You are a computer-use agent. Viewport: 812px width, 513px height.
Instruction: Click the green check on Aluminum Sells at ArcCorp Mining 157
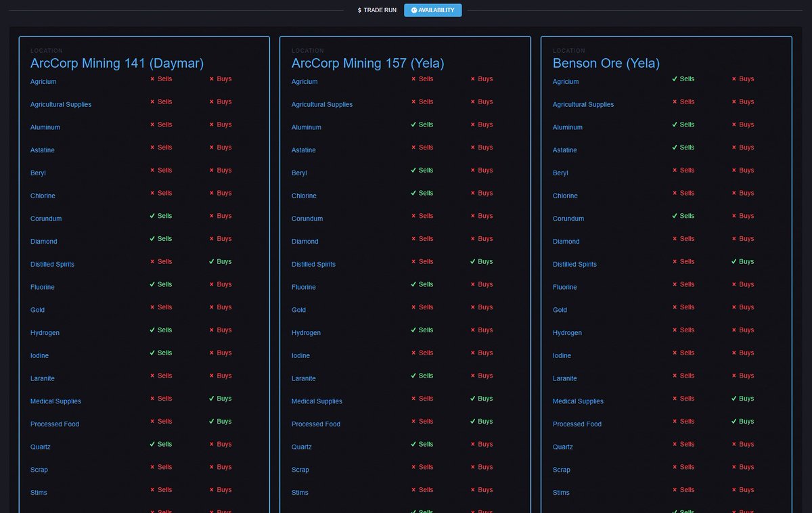click(415, 124)
